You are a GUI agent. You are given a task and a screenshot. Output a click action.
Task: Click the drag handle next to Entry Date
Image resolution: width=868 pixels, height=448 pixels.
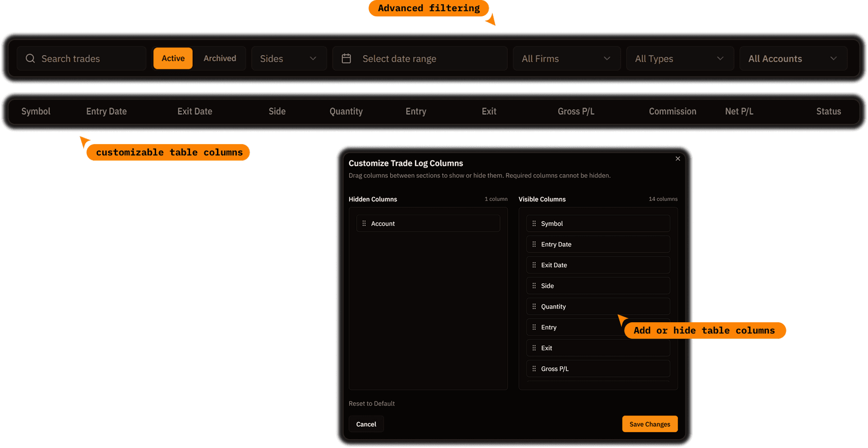(x=534, y=244)
